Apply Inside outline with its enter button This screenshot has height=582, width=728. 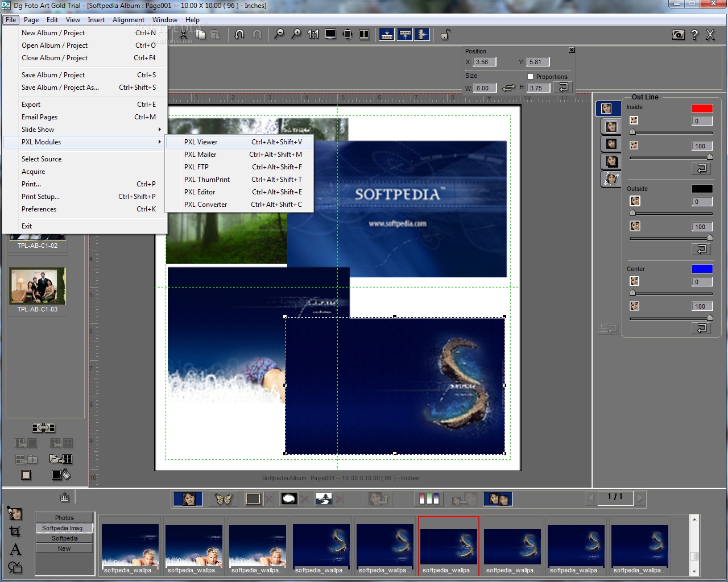(x=702, y=168)
